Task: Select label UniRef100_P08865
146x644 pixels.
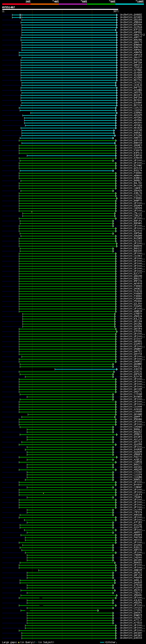Action: coord(131,294)
